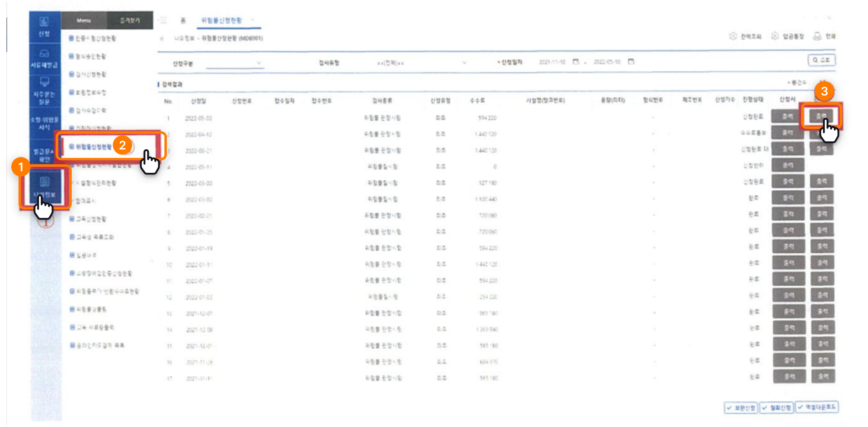Viewport: 868px width, 427px height.
Task: Click the second print button in row 1
Action: point(821,116)
